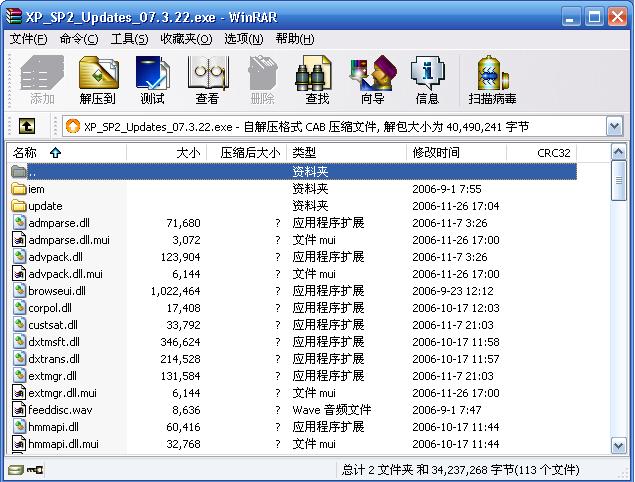635x482 pixels.
Task: Click the dxtmsft.dll file icon
Action: pyautogui.click(x=19, y=342)
